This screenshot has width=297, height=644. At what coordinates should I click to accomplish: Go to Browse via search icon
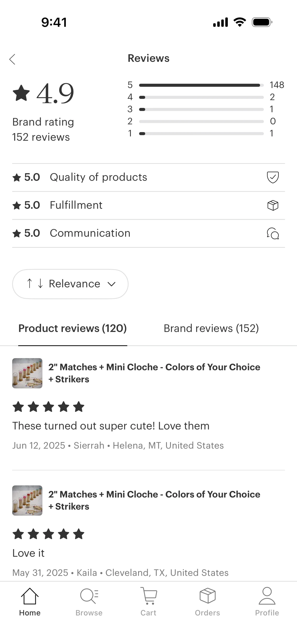coord(89,596)
